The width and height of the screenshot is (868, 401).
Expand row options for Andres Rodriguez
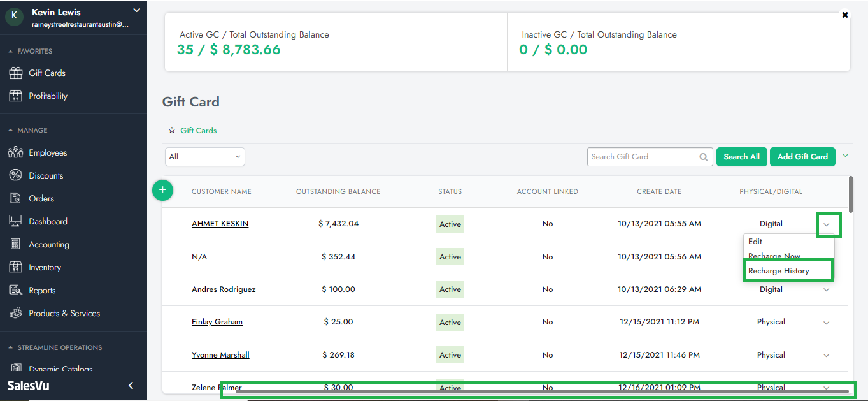827,290
